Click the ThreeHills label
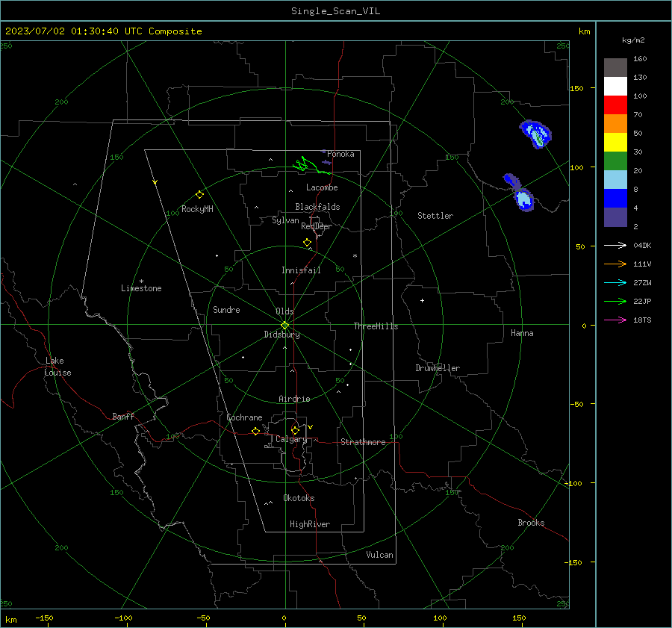 pyautogui.click(x=376, y=326)
